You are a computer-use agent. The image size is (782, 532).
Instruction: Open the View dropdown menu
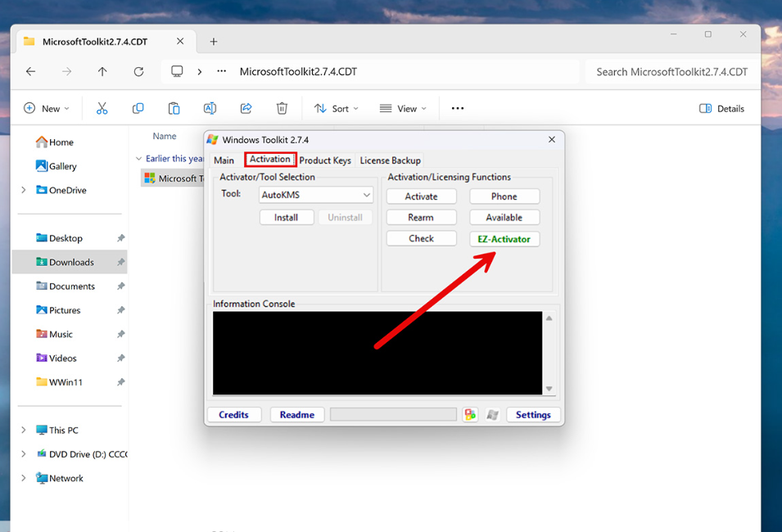[x=402, y=108]
